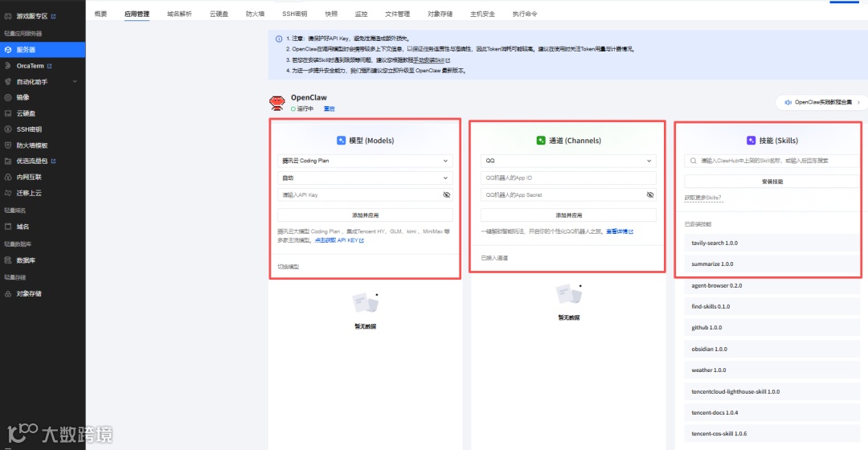
Task: Click external-link icon next to OrcaTerm
Action: pyautogui.click(x=49, y=66)
